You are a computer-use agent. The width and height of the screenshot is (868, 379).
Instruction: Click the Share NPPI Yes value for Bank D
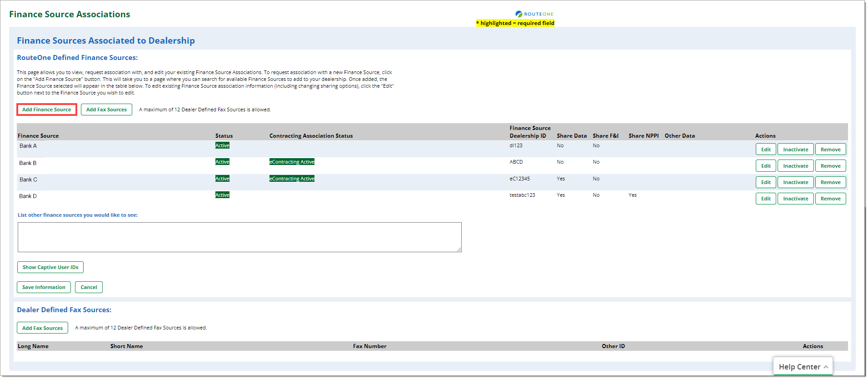pyautogui.click(x=633, y=195)
